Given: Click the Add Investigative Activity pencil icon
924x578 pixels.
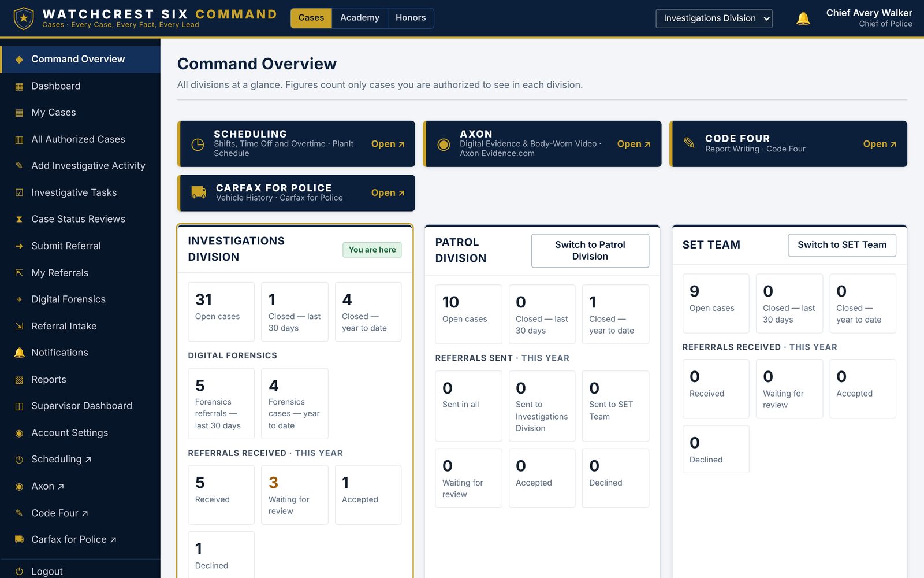Looking at the screenshot, I should [19, 166].
